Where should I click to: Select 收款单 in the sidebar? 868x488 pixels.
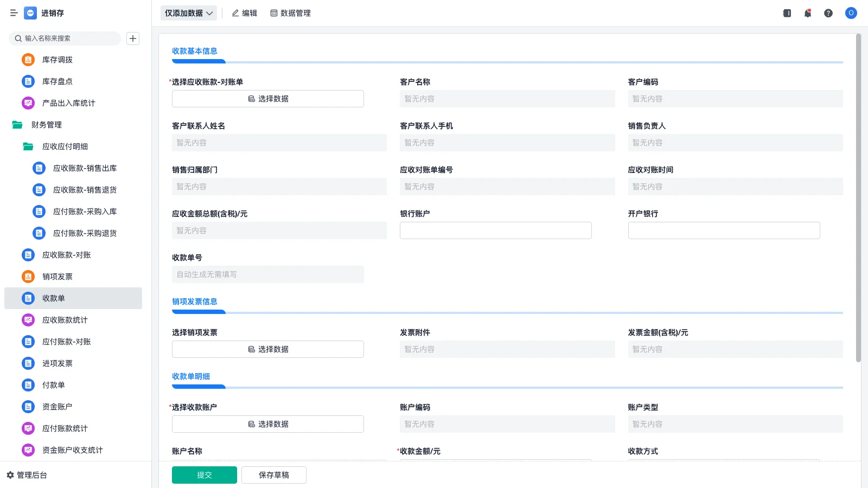coord(73,298)
